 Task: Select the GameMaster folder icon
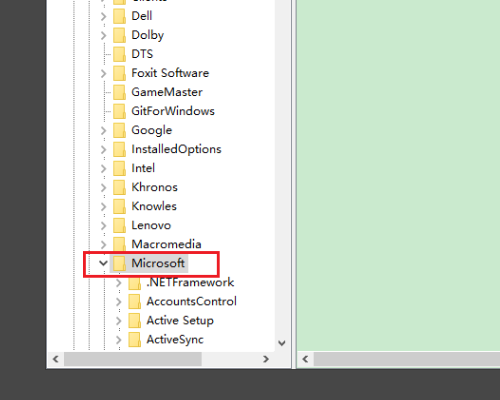point(119,92)
